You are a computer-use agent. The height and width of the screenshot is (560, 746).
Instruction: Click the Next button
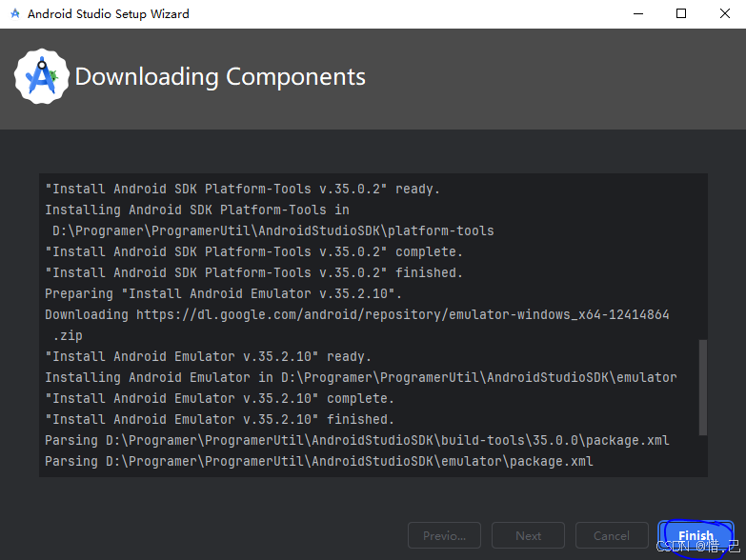click(x=528, y=535)
